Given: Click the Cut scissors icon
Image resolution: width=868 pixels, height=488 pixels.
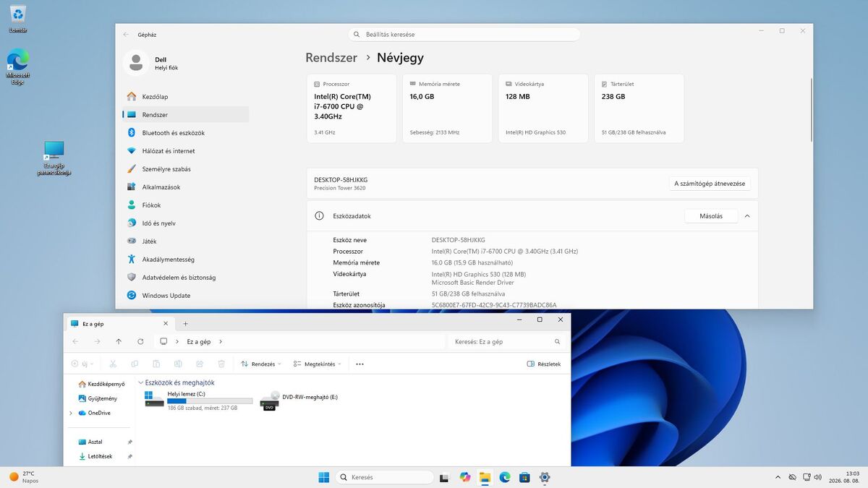Looking at the screenshot, I should coord(113,364).
